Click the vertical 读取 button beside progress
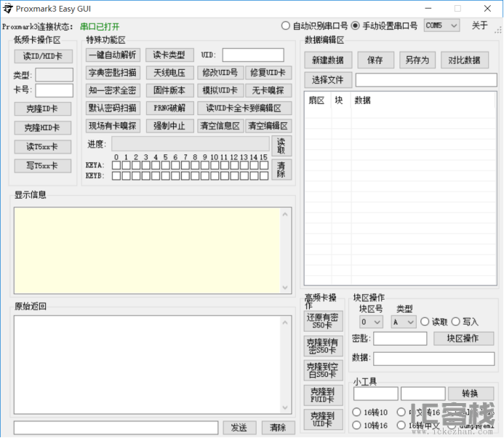Screen dimensions: 504x438 281,146
